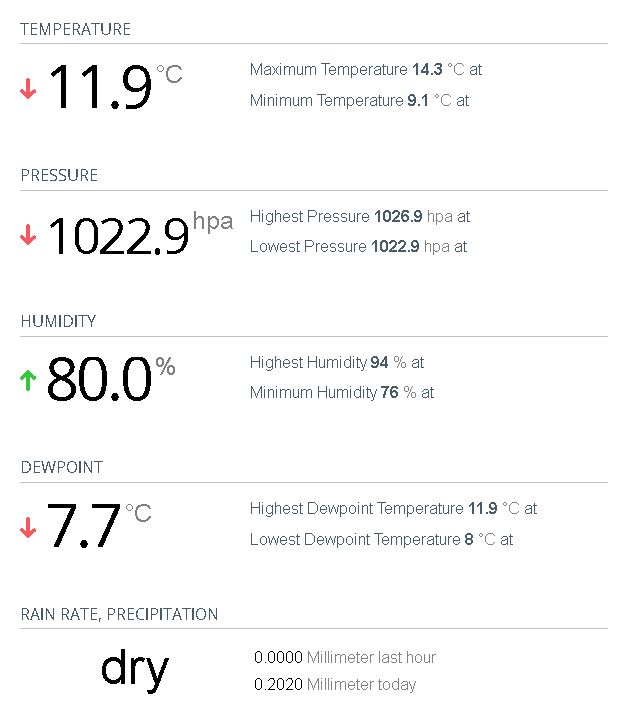Click the 11.9 °C temperature reading

100,87
